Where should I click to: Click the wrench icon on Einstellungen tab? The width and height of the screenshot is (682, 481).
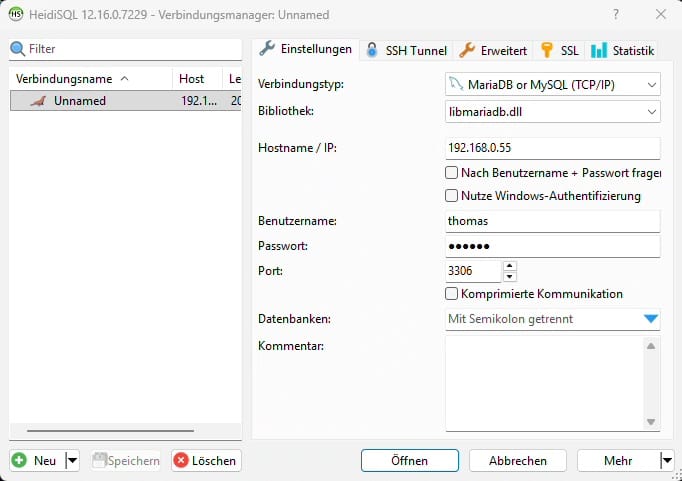pos(267,49)
